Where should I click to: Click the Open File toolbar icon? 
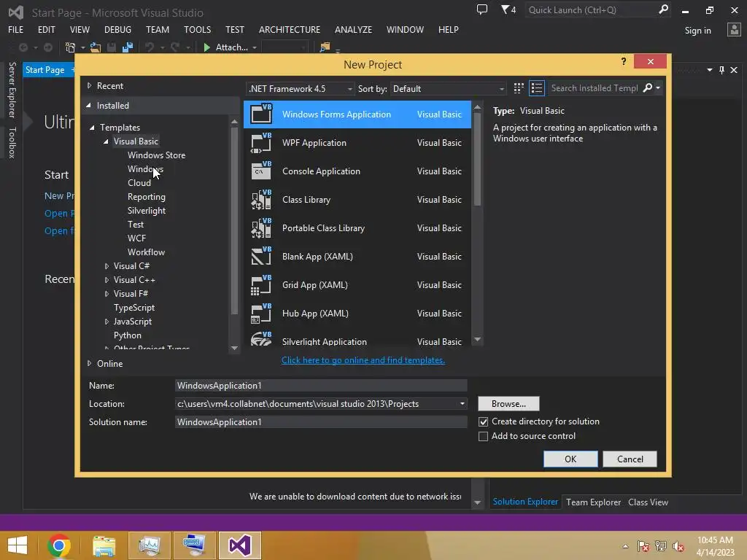(96, 47)
